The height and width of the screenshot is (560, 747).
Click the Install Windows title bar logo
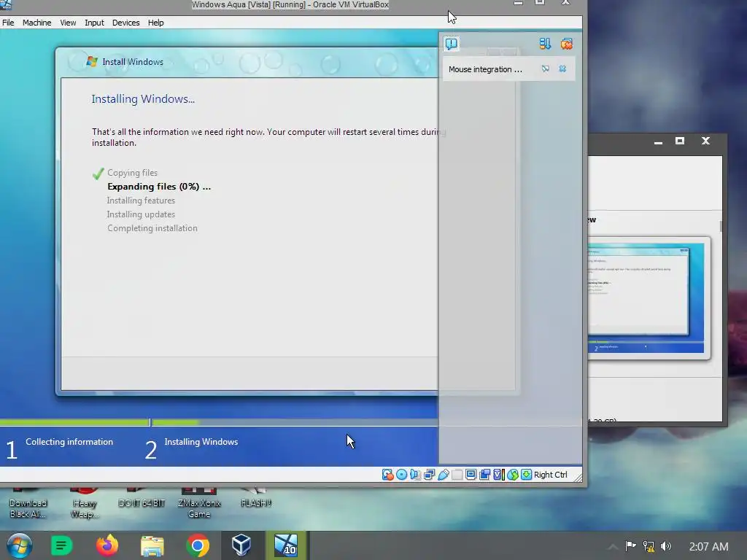(91, 61)
